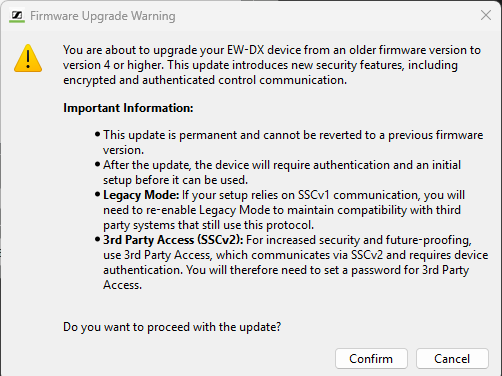
Task: Select the bullet dot before "After the update"
Action: [97, 165]
